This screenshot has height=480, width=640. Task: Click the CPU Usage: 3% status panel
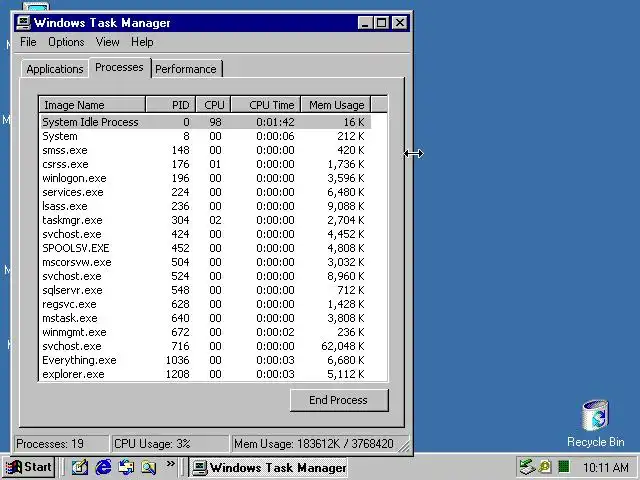tap(170, 444)
